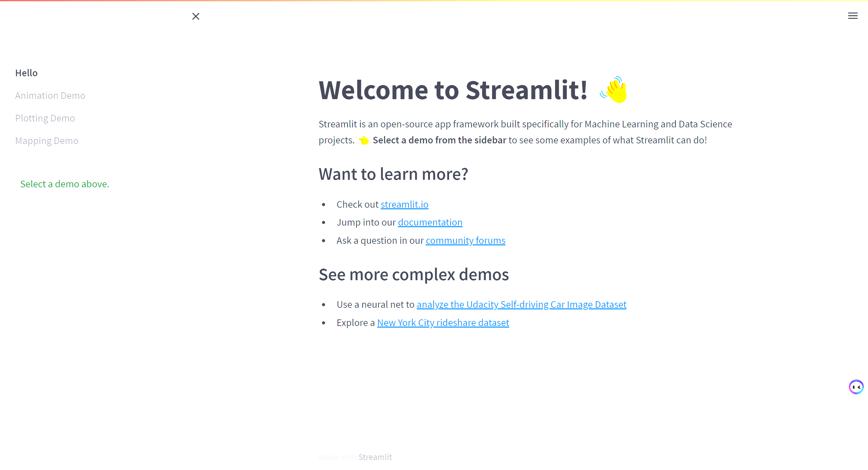This screenshot has width=868, height=470.
Task: Click "Streamlit" in the footer credit
Action: 375,457
